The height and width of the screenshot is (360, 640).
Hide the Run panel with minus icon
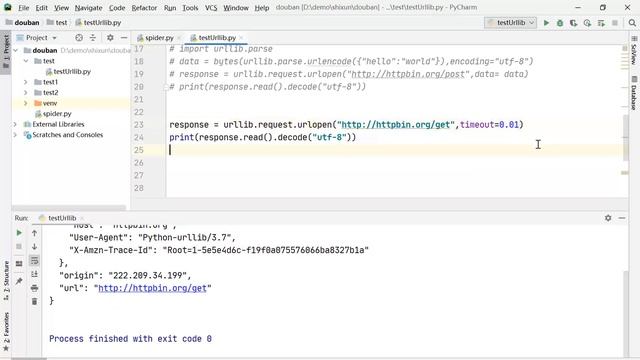[x=622, y=218]
